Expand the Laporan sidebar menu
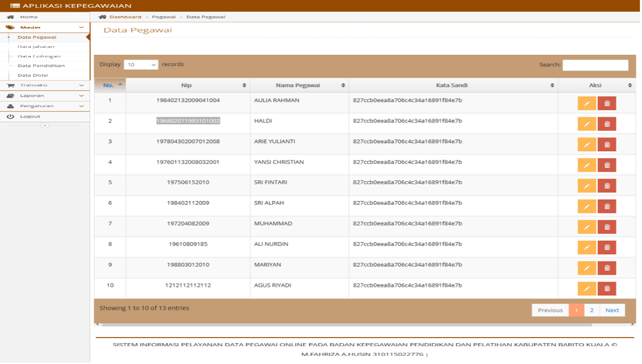642x364 pixels. coord(45,96)
